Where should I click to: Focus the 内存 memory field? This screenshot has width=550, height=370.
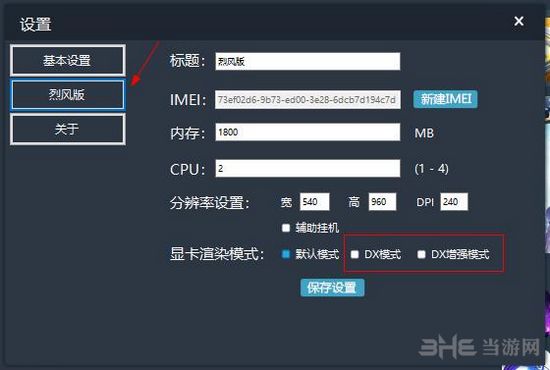pos(308,132)
